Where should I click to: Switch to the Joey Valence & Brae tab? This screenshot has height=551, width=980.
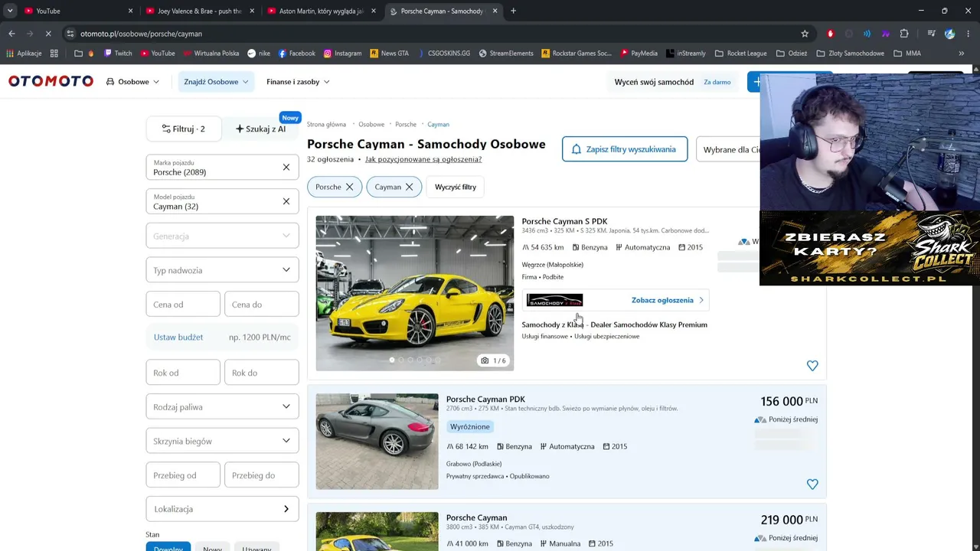(x=199, y=11)
